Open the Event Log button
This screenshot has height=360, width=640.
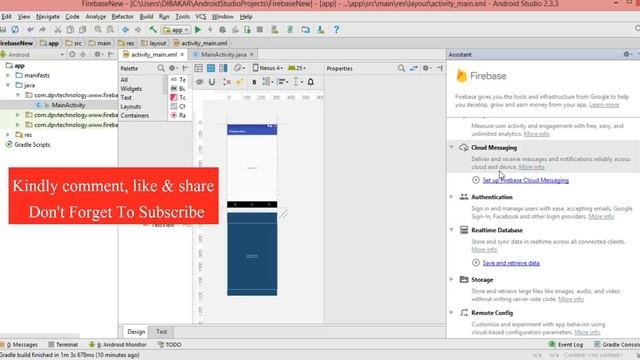(566, 344)
